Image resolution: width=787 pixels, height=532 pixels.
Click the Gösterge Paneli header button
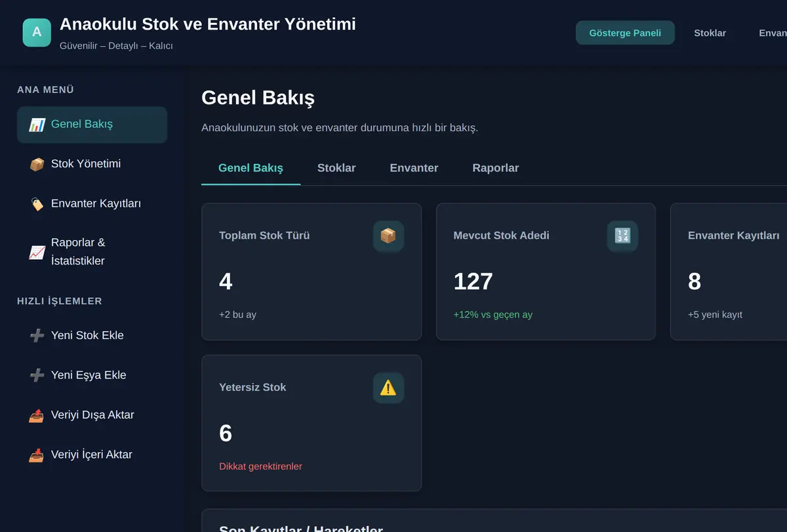pyautogui.click(x=625, y=33)
